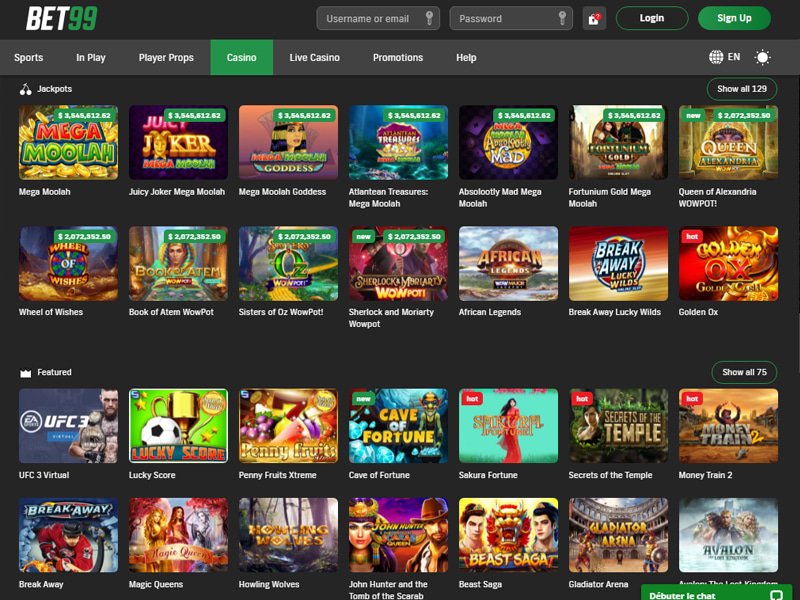Open Penny Fruits Xtreme thumbnail
Image resolution: width=800 pixels, height=600 pixels.
tap(288, 426)
